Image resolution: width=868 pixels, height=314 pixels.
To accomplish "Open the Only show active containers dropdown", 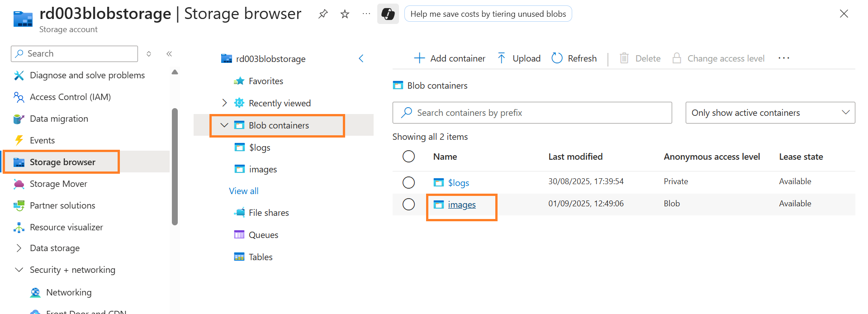I will coord(770,113).
